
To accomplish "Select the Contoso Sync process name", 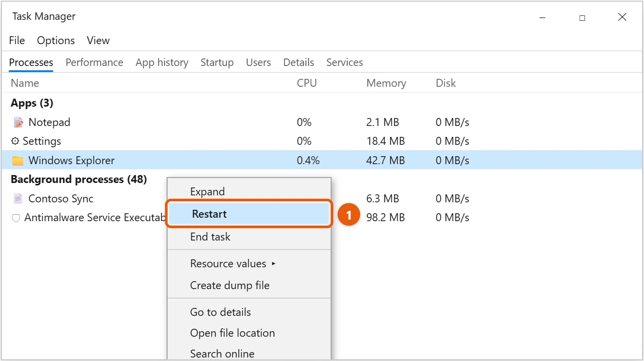I will point(61,199).
